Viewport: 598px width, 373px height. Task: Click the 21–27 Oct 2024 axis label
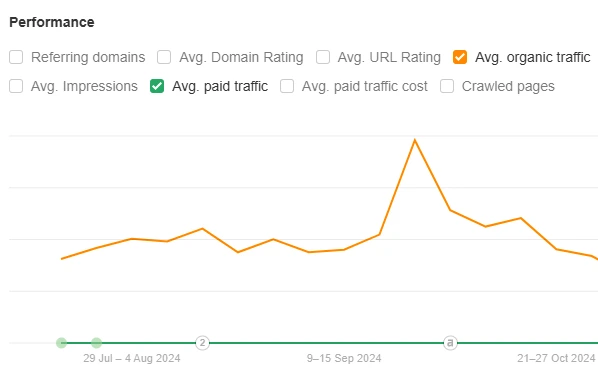click(x=556, y=359)
